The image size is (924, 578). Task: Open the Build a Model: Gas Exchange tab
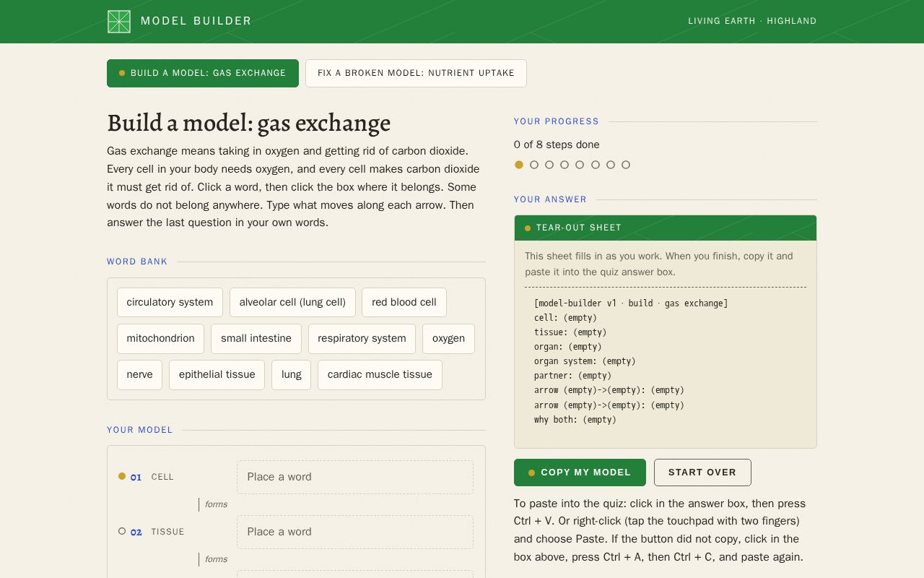(203, 73)
